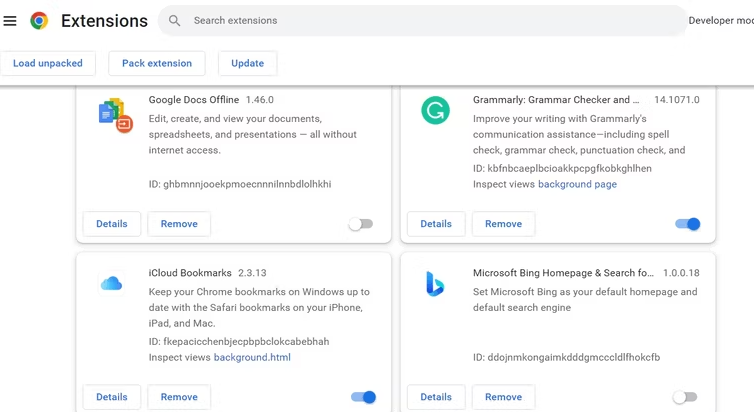The image size is (754, 412).
Task: Click version number 14.1071.0
Action: click(x=677, y=100)
